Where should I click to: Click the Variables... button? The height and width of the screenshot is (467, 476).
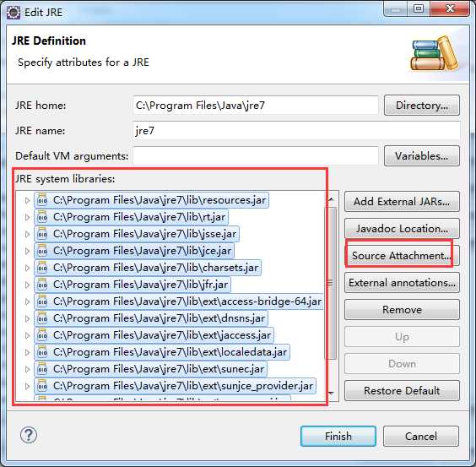pos(422,156)
